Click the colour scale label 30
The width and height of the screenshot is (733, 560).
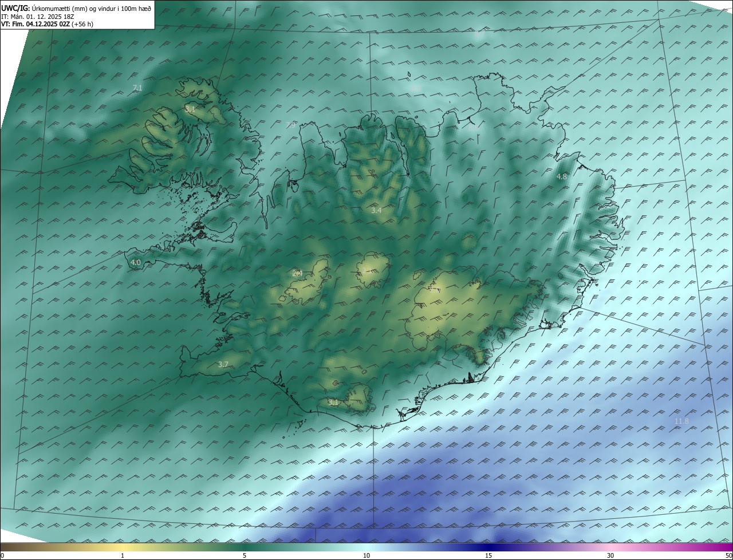610,556
